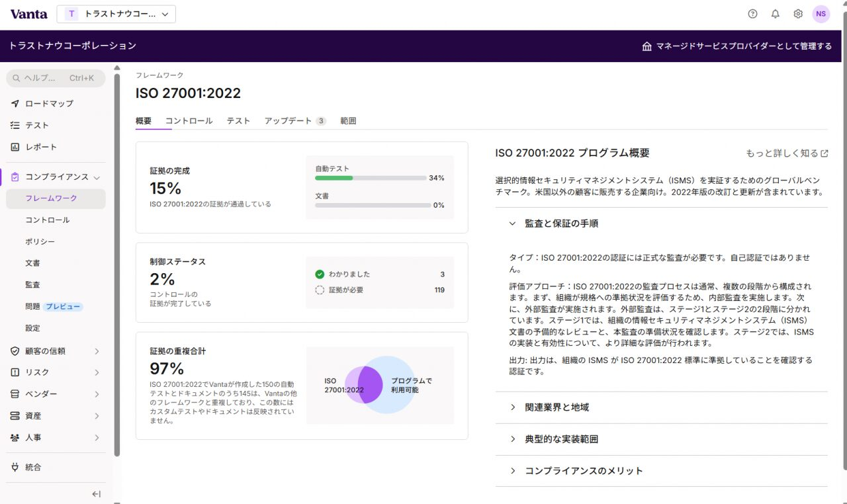This screenshot has width=847, height=504.
Task: Click the purple T organization badge
Action: pos(71,14)
